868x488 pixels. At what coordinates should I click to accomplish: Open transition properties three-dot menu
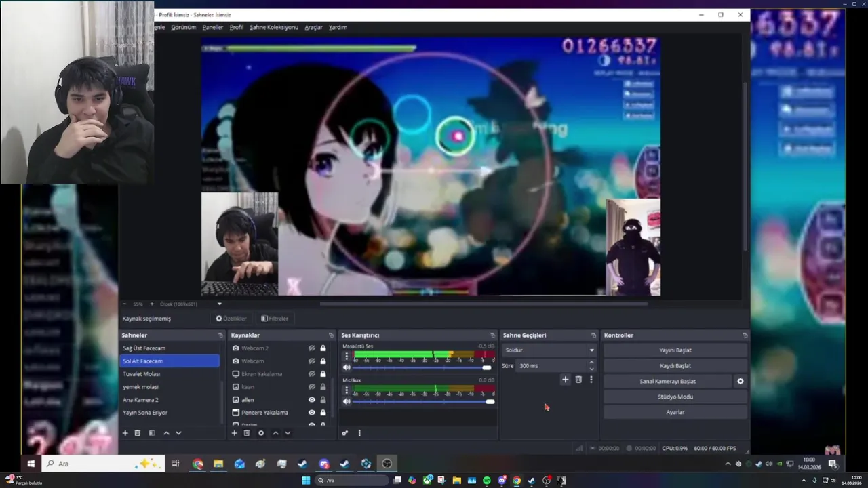click(591, 380)
